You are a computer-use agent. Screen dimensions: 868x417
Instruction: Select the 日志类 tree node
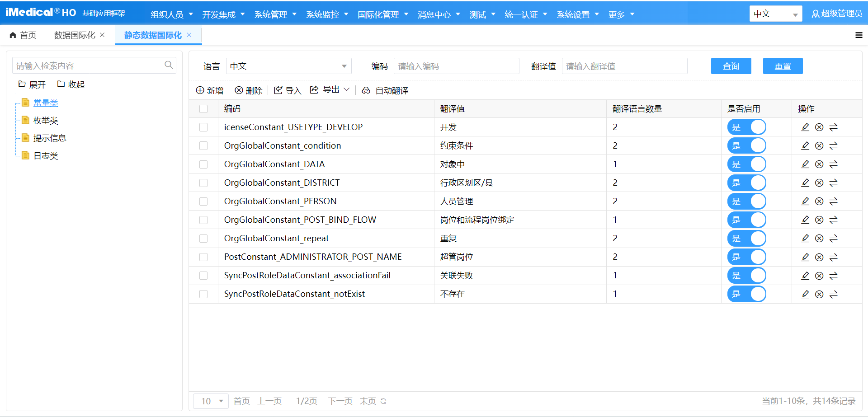point(46,156)
